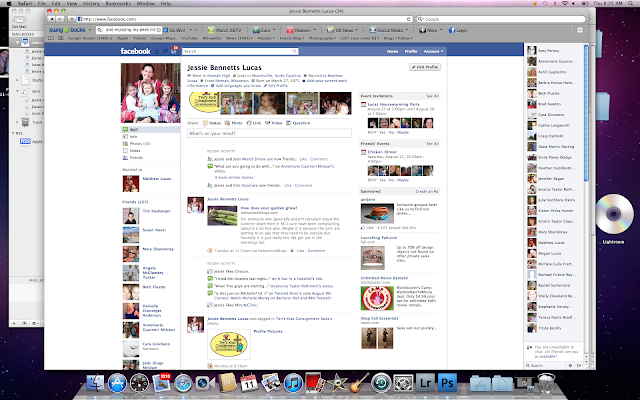Expand 3 more similar stories

coord(234,178)
